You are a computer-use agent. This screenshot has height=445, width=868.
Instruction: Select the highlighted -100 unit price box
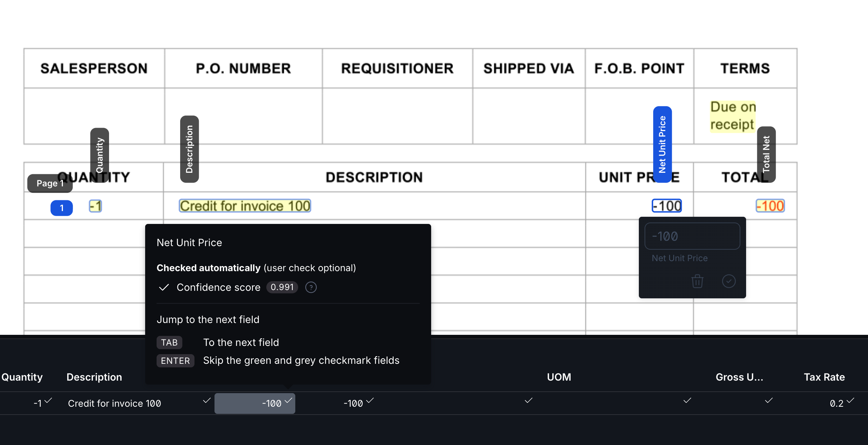point(667,206)
